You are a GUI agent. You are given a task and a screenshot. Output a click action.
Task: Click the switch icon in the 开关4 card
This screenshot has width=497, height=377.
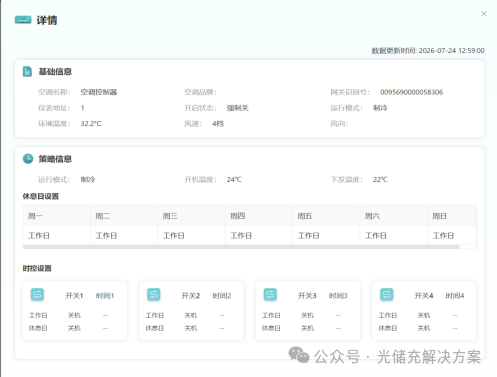pyautogui.click(x=387, y=295)
